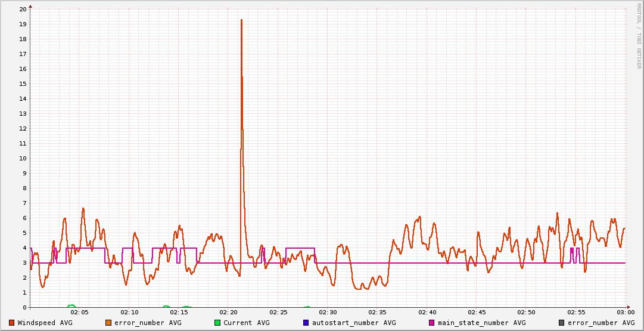Click the dark gray error_number legend swatch

coord(561,323)
